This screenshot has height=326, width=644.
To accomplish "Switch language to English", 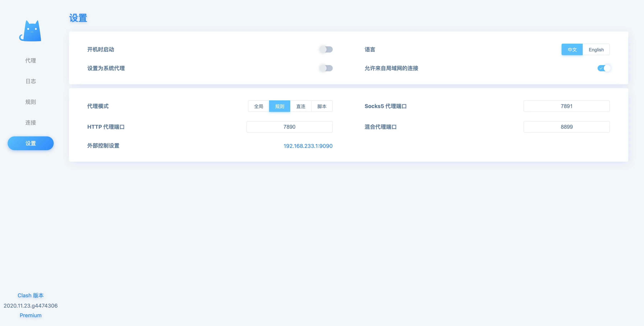I will click(596, 50).
